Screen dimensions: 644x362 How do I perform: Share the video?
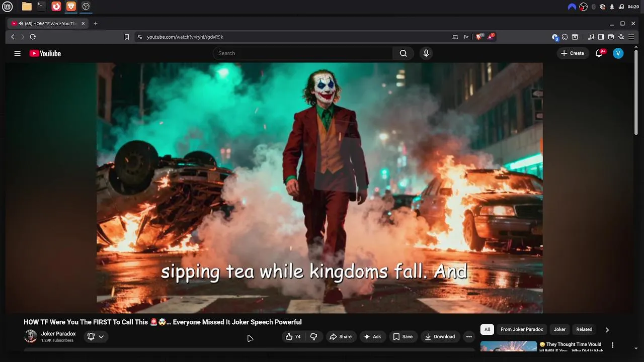pyautogui.click(x=341, y=337)
